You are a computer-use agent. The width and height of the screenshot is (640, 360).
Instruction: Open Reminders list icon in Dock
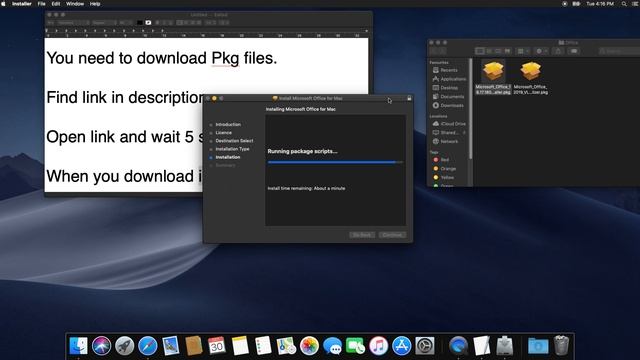pyautogui.click(x=263, y=346)
